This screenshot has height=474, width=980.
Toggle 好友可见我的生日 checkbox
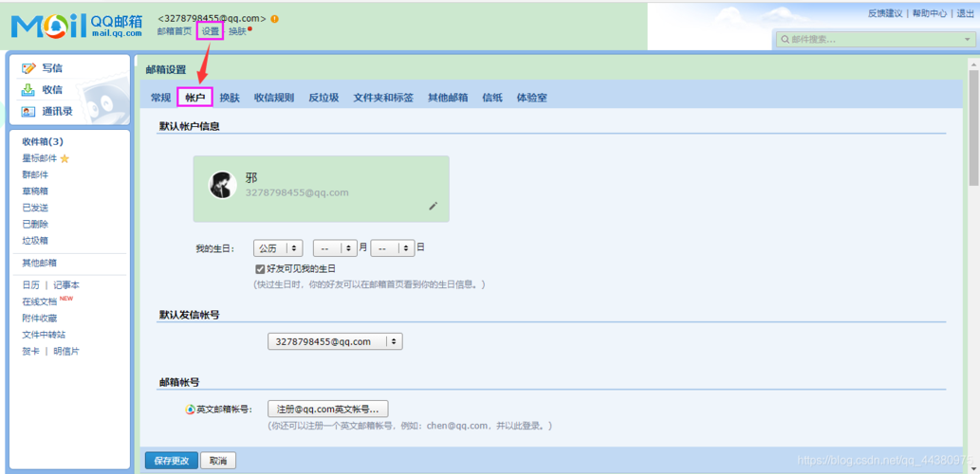[260, 269]
